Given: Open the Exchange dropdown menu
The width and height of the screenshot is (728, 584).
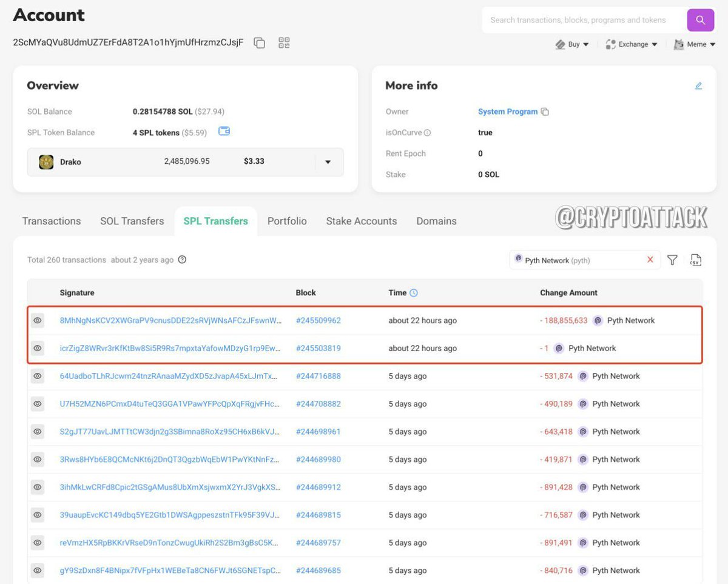Looking at the screenshot, I should 632,44.
